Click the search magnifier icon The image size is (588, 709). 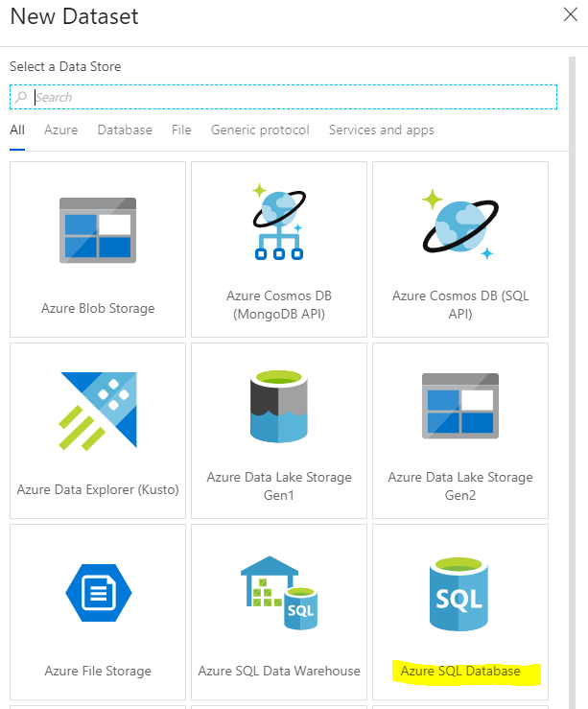point(21,97)
